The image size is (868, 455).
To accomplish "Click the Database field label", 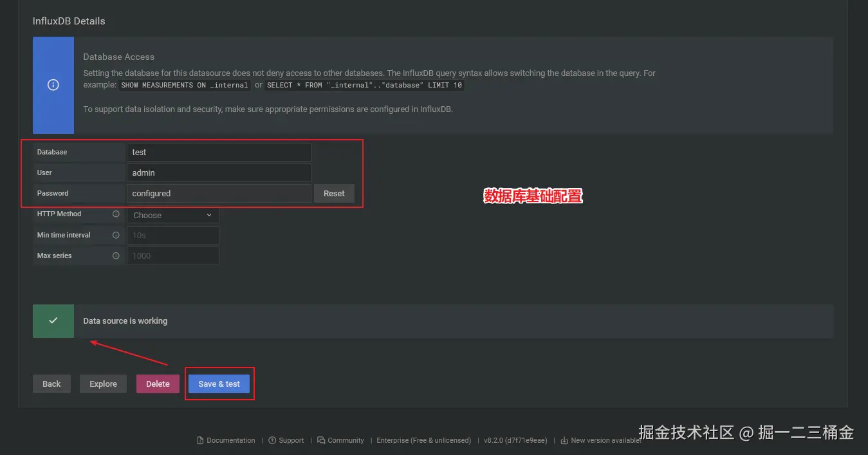I will point(52,152).
